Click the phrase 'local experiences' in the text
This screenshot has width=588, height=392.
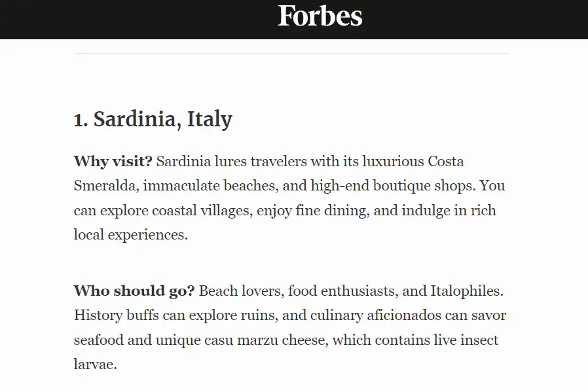point(128,235)
